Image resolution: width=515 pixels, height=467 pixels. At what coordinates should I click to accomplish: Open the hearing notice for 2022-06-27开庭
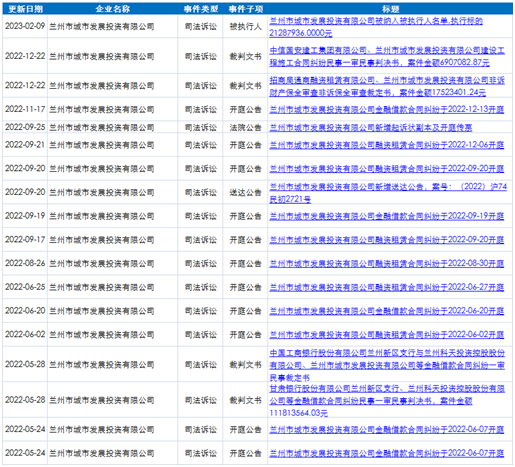[387, 287]
